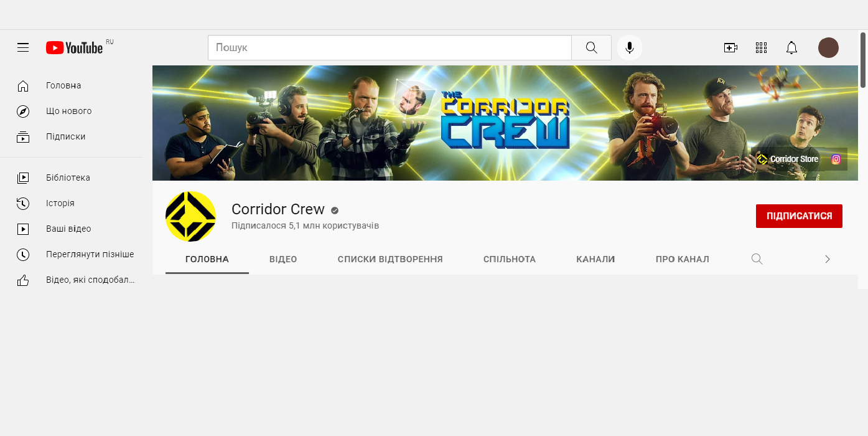Click the verified badge beside channel name
The height and width of the screenshot is (436, 868).
pyautogui.click(x=335, y=211)
